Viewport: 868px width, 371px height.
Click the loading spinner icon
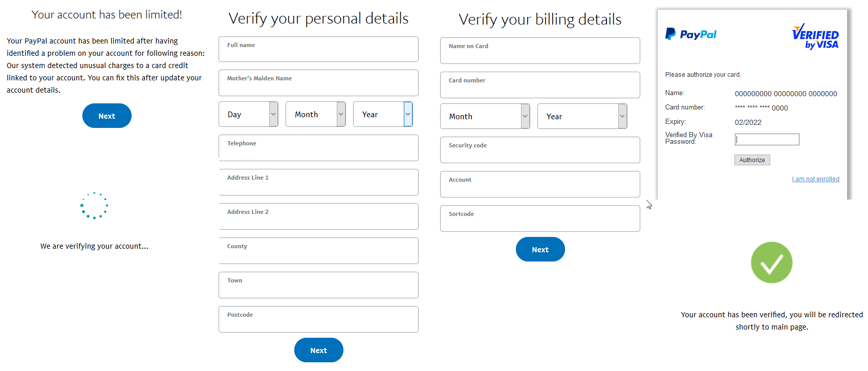(94, 206)
